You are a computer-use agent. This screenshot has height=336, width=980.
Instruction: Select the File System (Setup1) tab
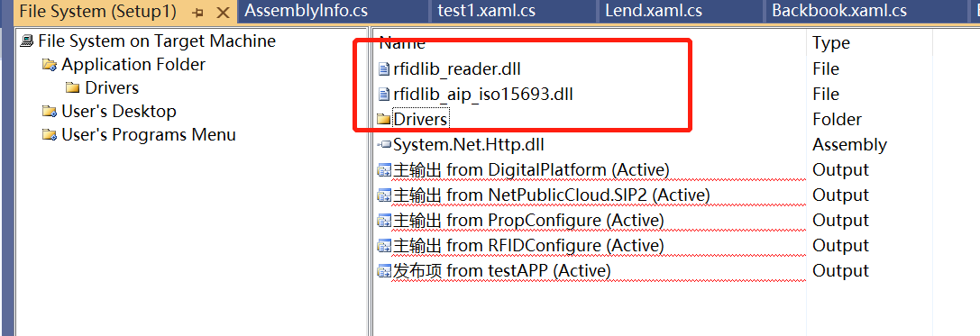pyautogui.click(x=97, y=11)
